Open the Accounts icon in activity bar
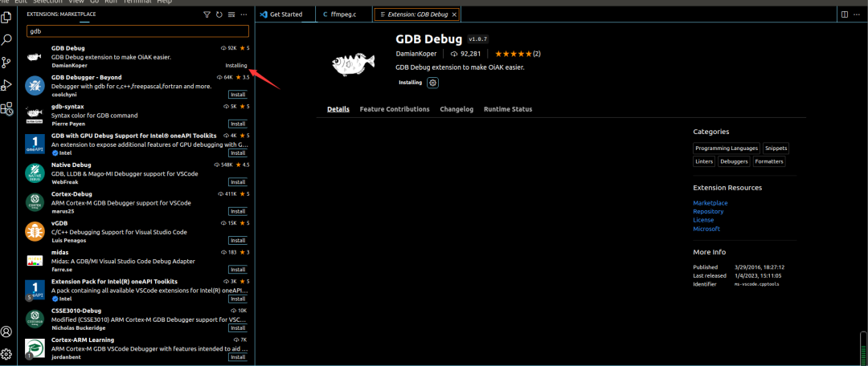868x366 pixels. pyautogui.click(x=7, y=331)
